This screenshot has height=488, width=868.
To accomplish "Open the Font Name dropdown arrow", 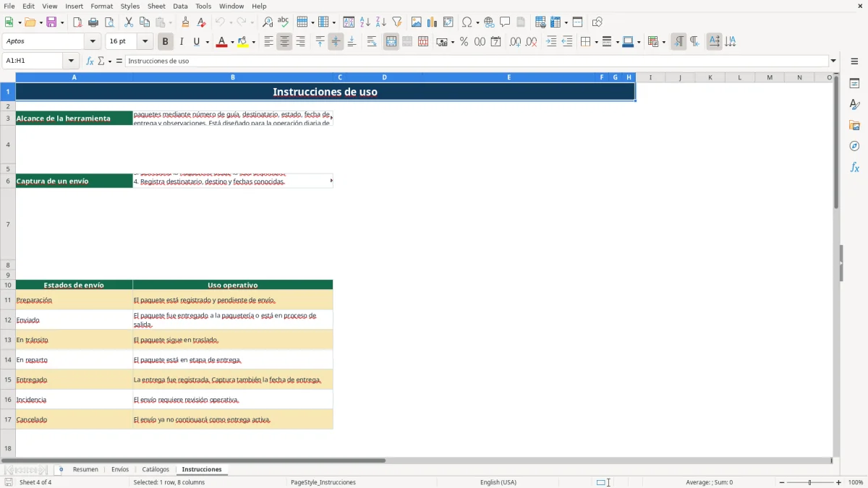I will point(93,42).
